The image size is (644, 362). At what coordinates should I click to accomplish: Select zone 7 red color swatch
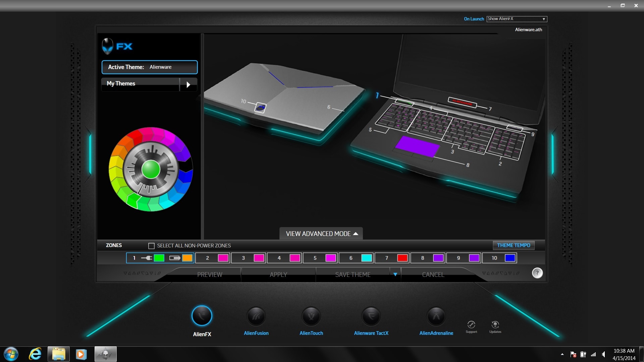[402, 258]
